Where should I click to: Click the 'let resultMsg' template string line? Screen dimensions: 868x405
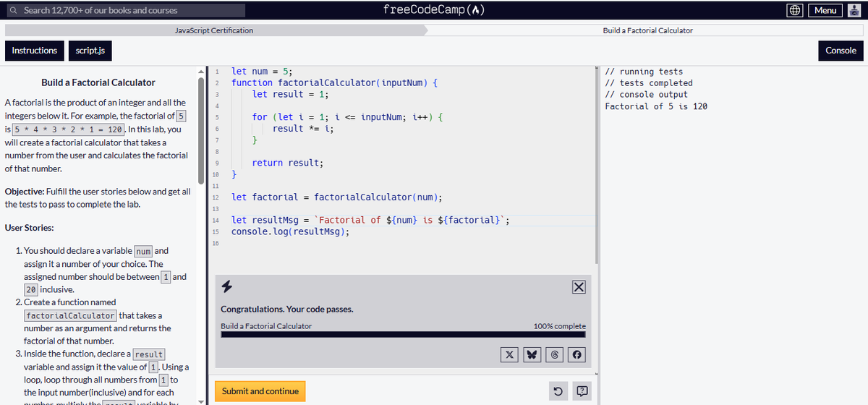[x=370, y=220]
